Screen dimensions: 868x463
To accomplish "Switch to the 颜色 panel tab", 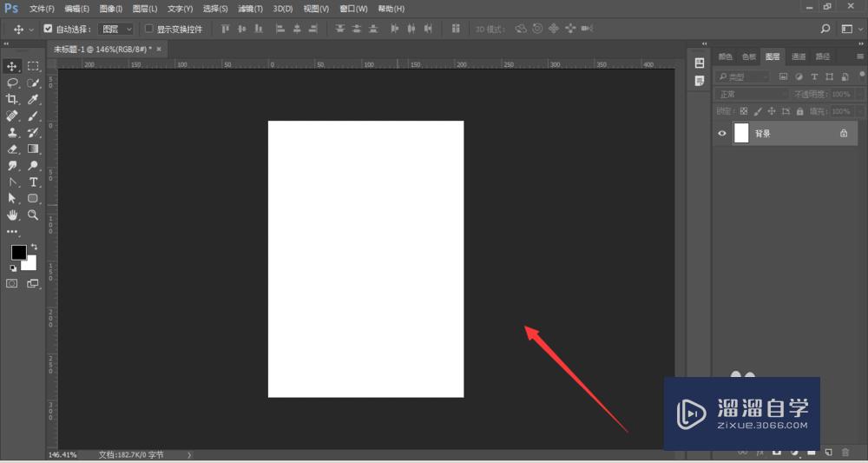I will (725, 56).
